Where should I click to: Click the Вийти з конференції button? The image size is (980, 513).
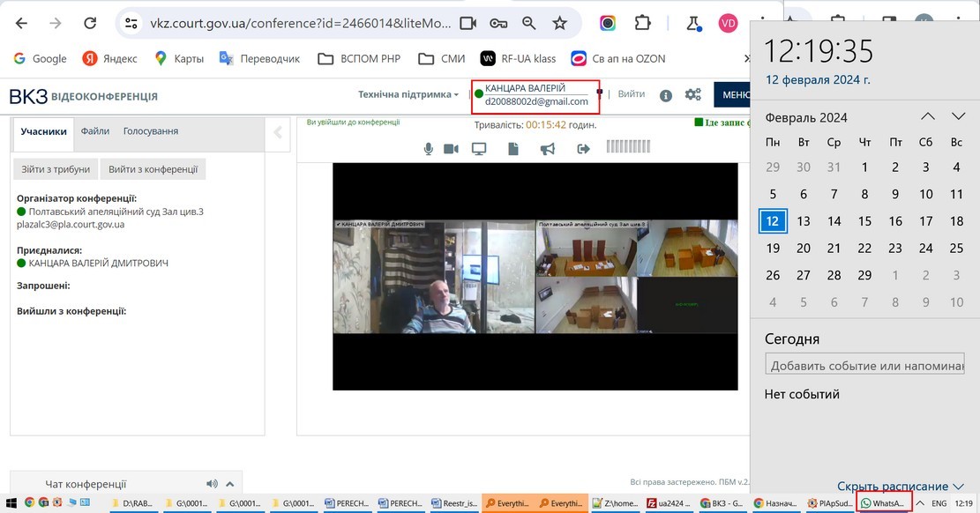[x=153, y=169]
